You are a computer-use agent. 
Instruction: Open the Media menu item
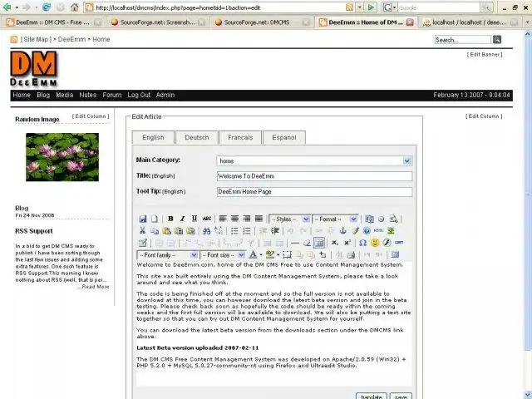[65, 95]
